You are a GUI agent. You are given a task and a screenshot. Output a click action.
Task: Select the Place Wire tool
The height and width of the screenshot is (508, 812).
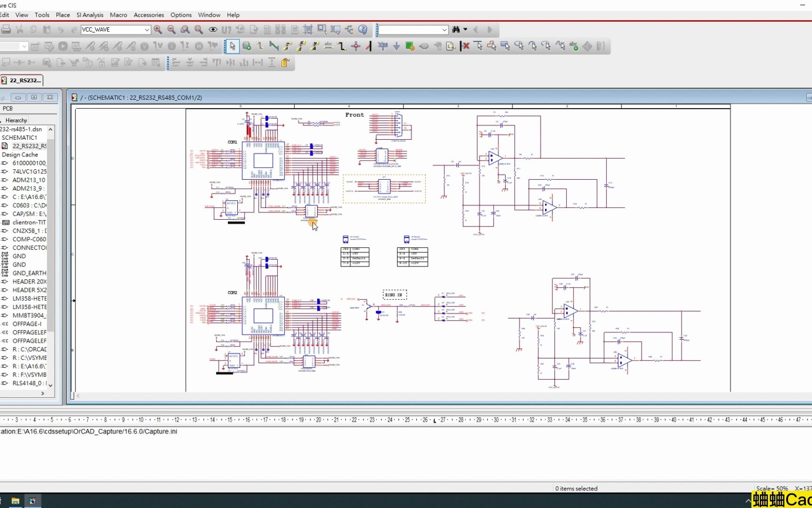[260, 46]
